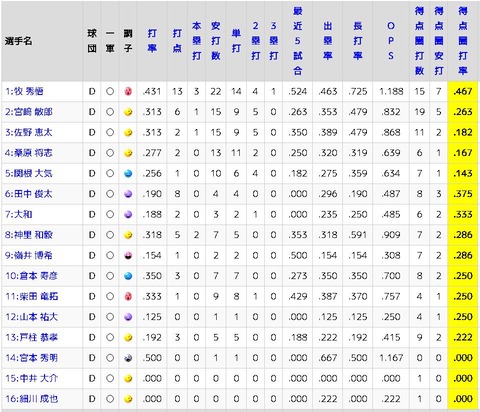Click the ○ first-team mark for 細川 成也
This screenshot has width=480, height=412.
click(110, 399)
